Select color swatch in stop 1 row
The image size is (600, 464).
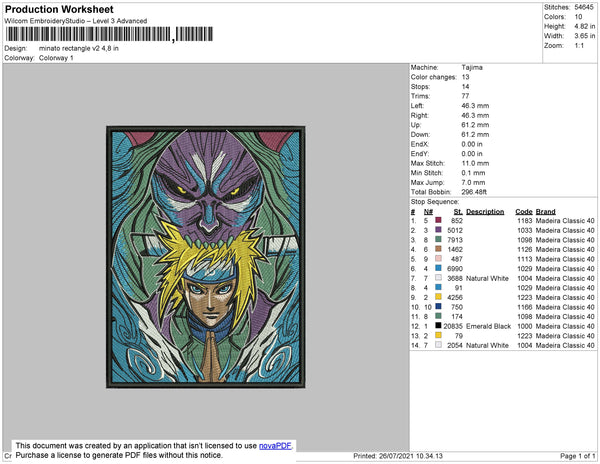point(438,220)
